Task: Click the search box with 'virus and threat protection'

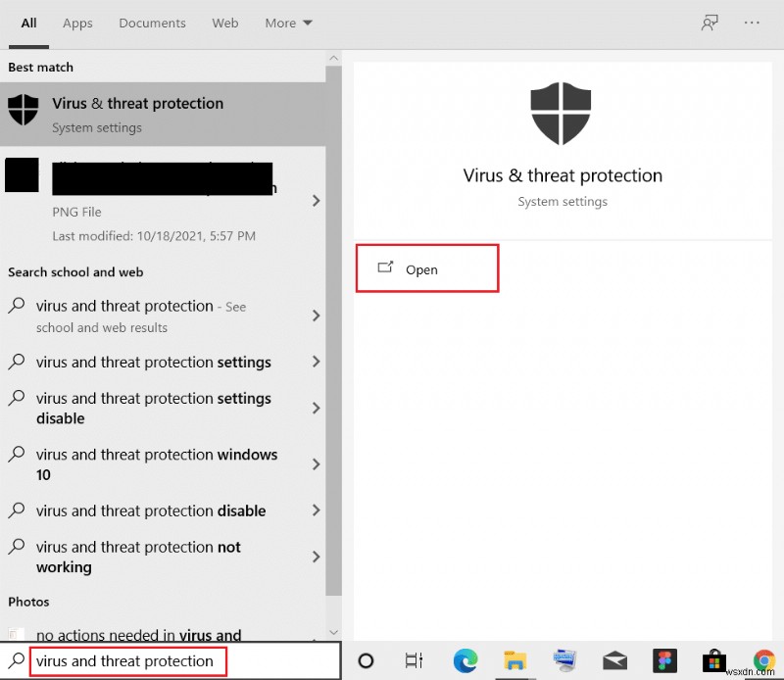Action: tap(127, 660)
